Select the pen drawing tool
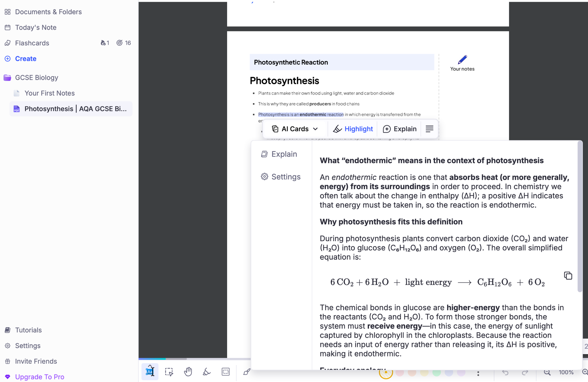 click(x=247, y=372)
